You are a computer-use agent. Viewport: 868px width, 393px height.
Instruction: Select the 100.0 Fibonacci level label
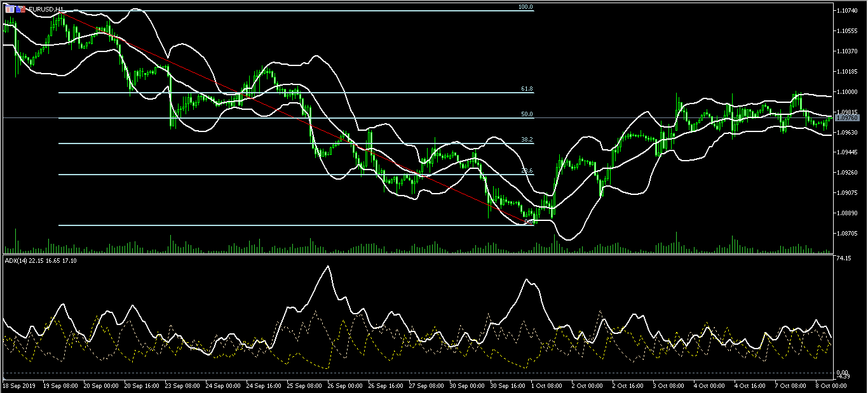[526, 7]
